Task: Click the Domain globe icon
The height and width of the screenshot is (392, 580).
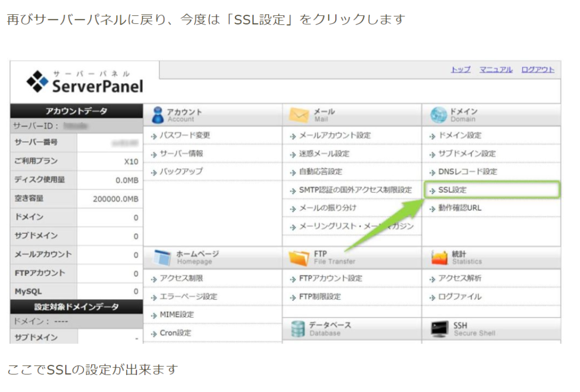Action: click(439, 115)
